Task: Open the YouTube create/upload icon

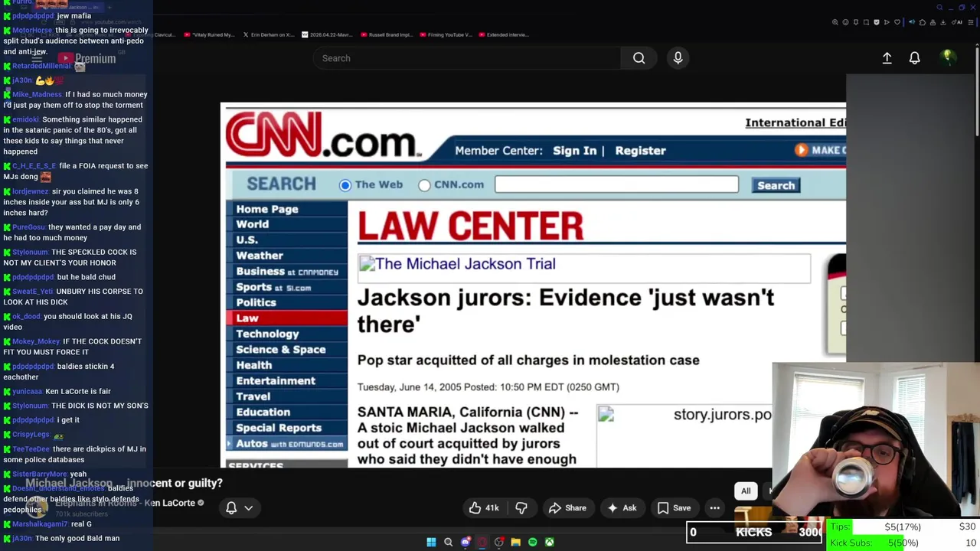Action: pyautogui.click(x=887, y=58)
